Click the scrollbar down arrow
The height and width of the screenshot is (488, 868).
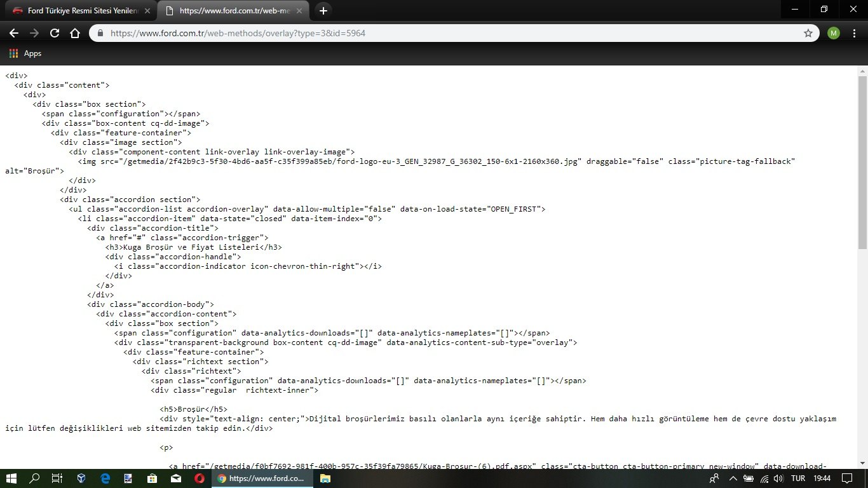(x=862, y=463)
